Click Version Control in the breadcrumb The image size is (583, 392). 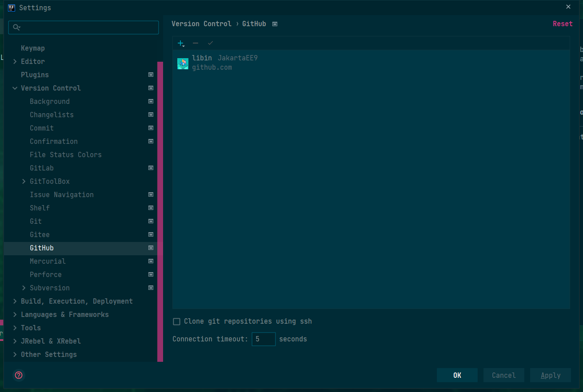[x=202, y=24]
